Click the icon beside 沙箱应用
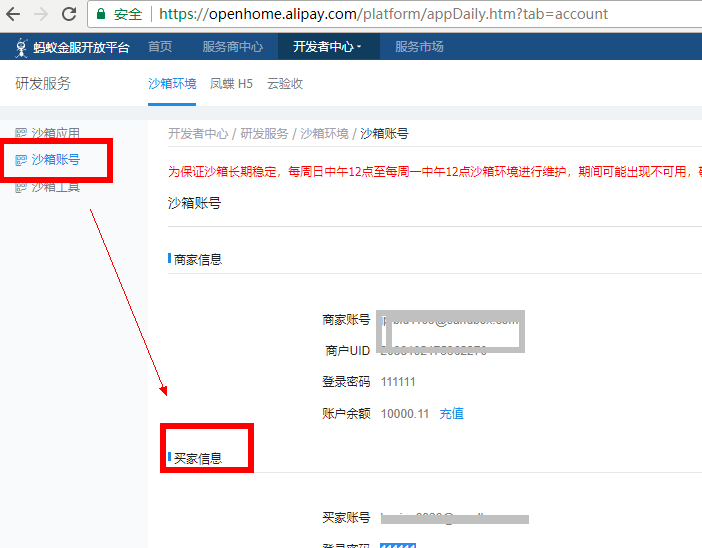702x548 pixels. 21,133
